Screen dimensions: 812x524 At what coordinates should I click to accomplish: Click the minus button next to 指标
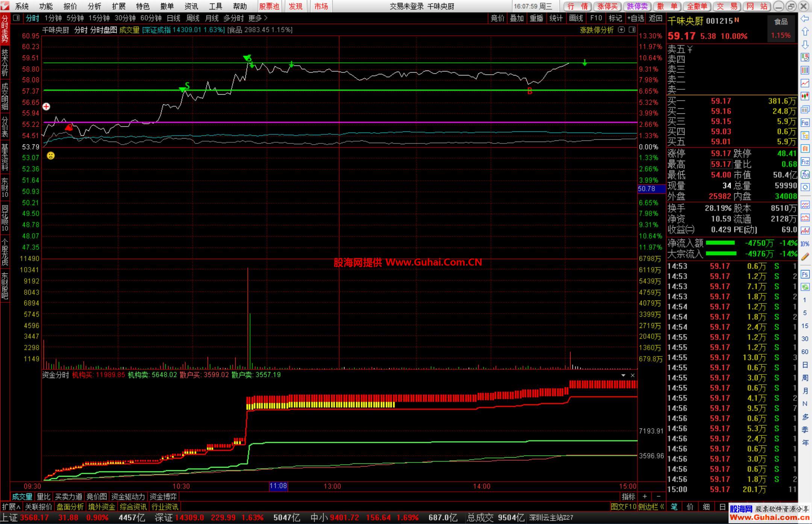click(x=658, y=497)
